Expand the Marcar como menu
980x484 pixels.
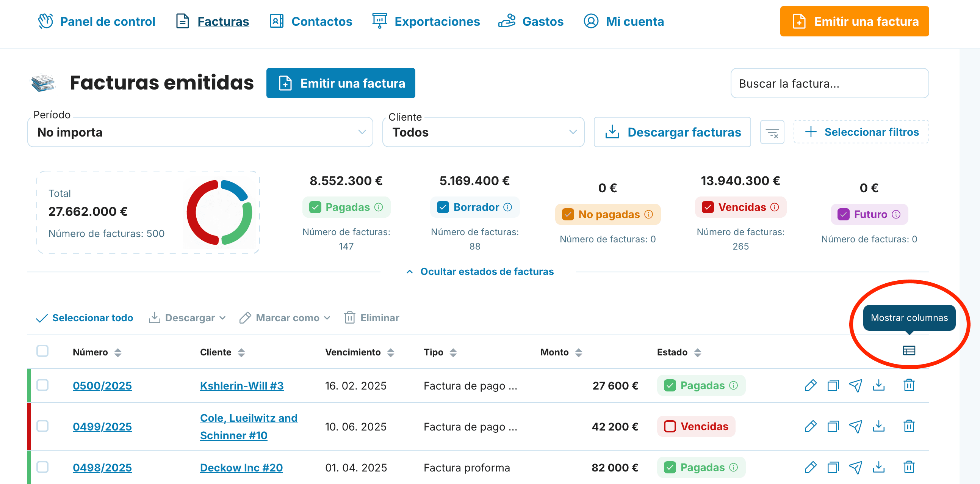[285, 317]
